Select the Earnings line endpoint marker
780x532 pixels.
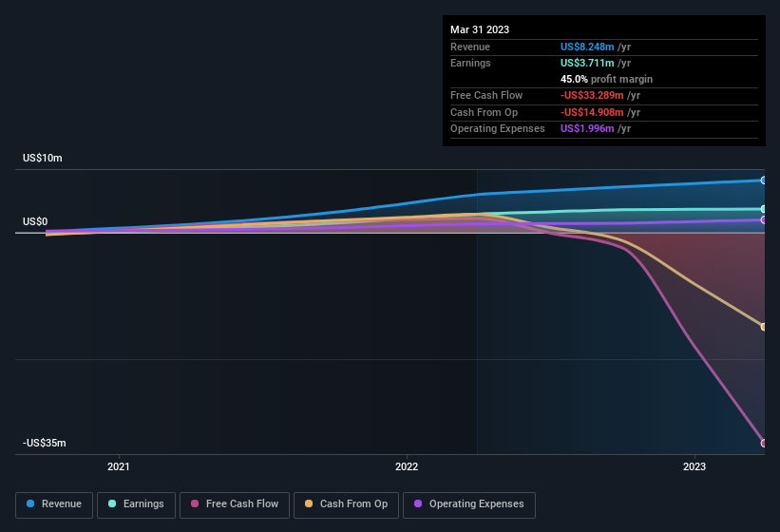764,209
